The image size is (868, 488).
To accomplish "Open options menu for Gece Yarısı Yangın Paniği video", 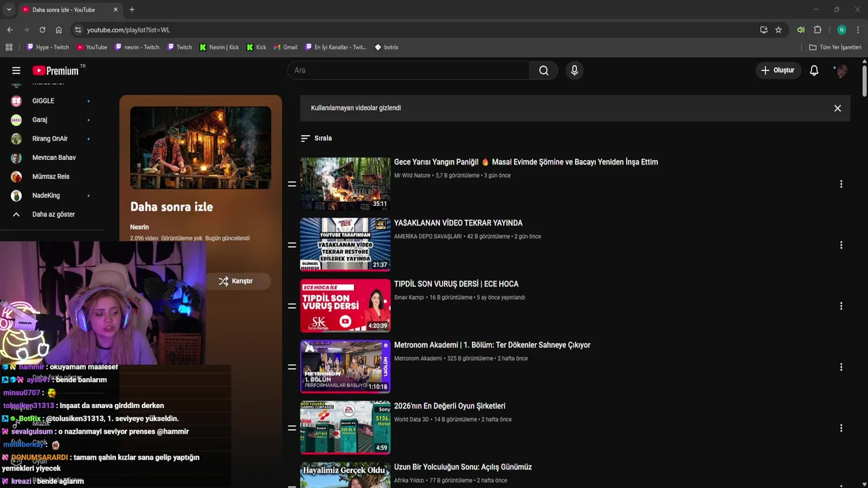I will [841, 184].
